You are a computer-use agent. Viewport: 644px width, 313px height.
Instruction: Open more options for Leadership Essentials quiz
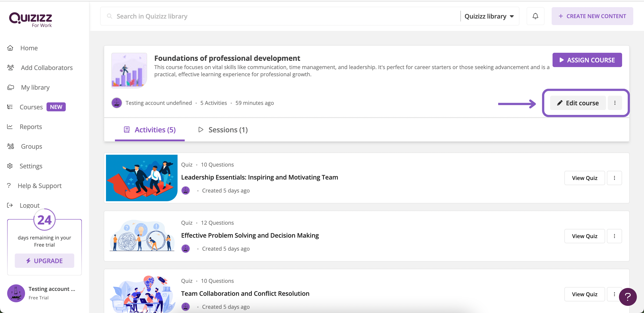click(x=614, y=178)
